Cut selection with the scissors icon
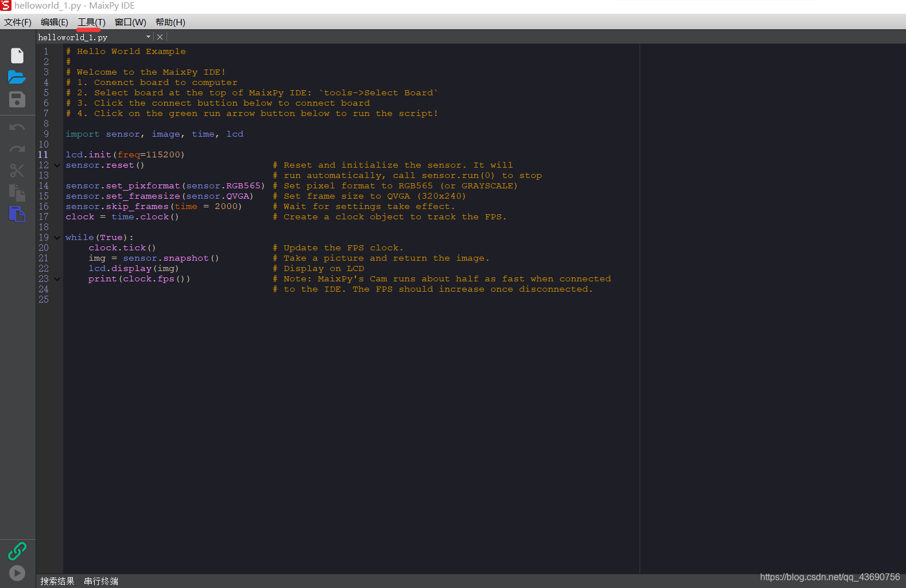Viewport: 906px width, 588px height. coord(17,171)
